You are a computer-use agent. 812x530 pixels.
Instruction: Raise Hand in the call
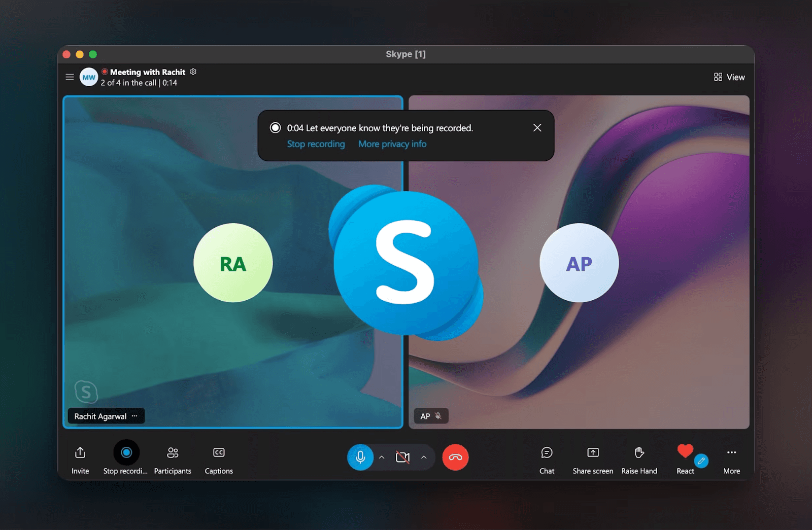639,459
